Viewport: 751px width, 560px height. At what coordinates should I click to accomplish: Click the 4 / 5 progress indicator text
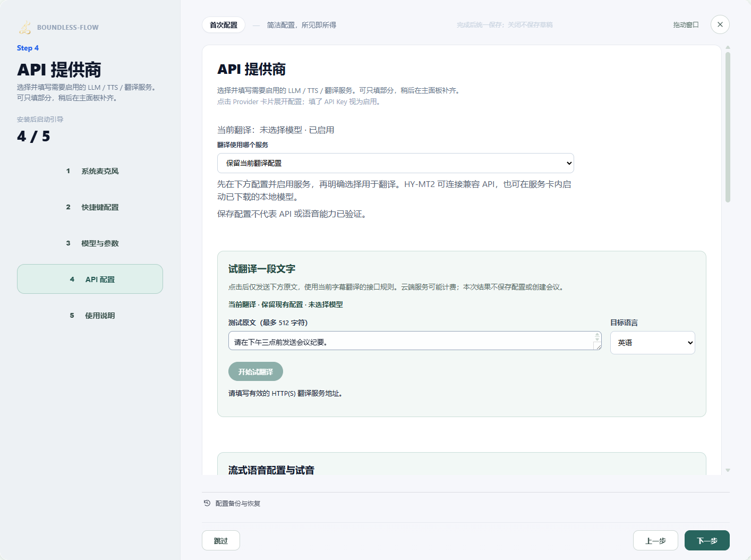[x=33, y=136]
